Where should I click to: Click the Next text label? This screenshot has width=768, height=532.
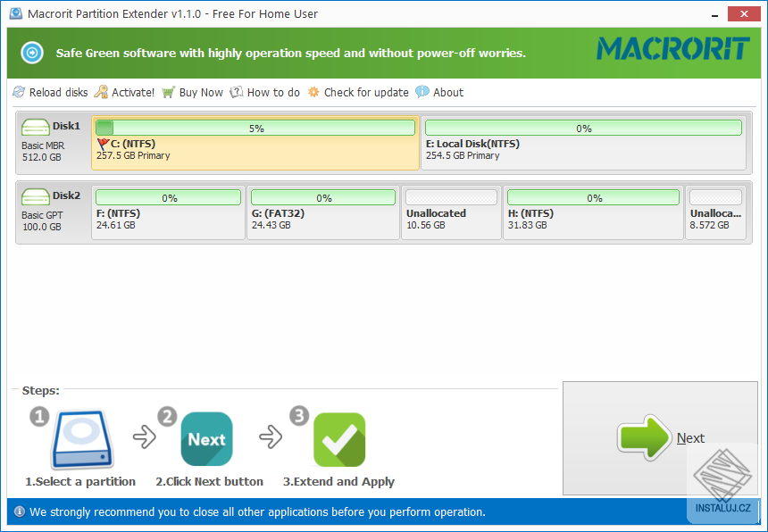click(x=690, y=438)
